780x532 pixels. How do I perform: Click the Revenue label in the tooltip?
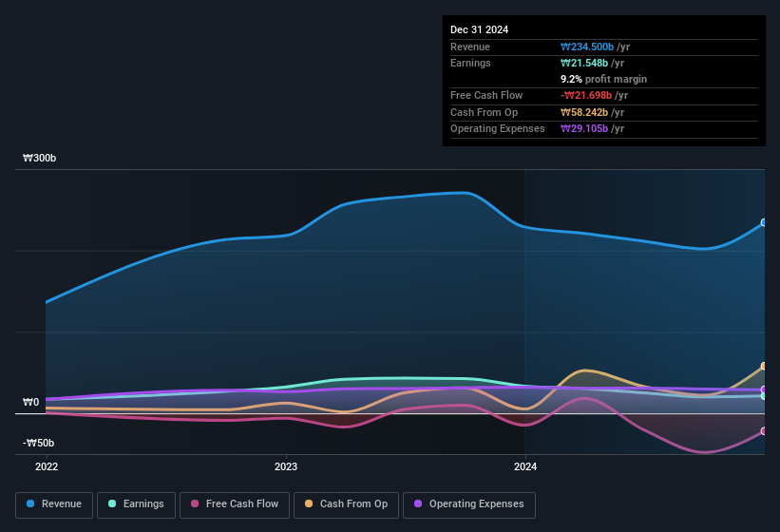point(470,47)
